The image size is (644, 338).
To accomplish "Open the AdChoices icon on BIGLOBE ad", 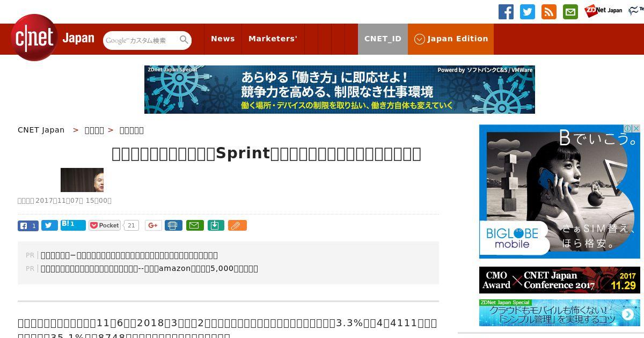I will (x=627, y=129).
